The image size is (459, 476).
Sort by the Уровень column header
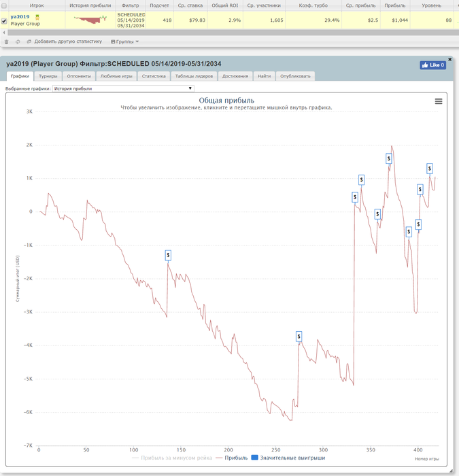431,5
